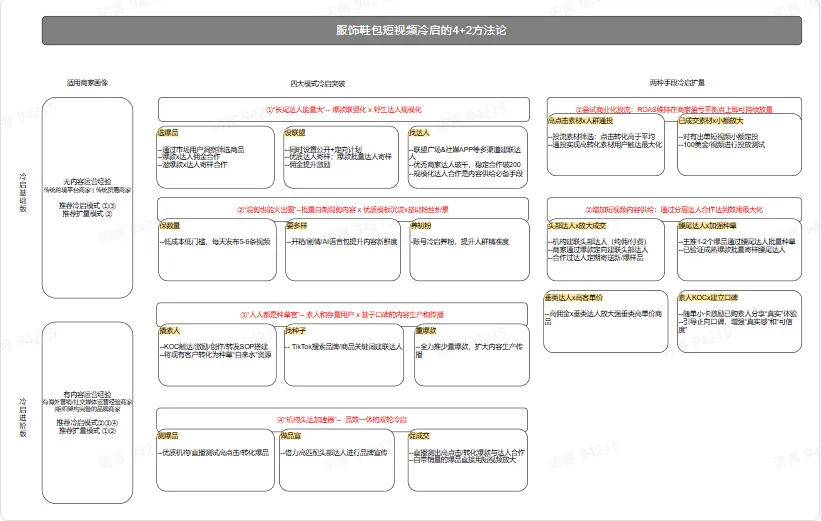Select the label 已成交素材x小额放大
Image resolution: width=821 pixels, height=521 pixels.
[x=711, y=120]
